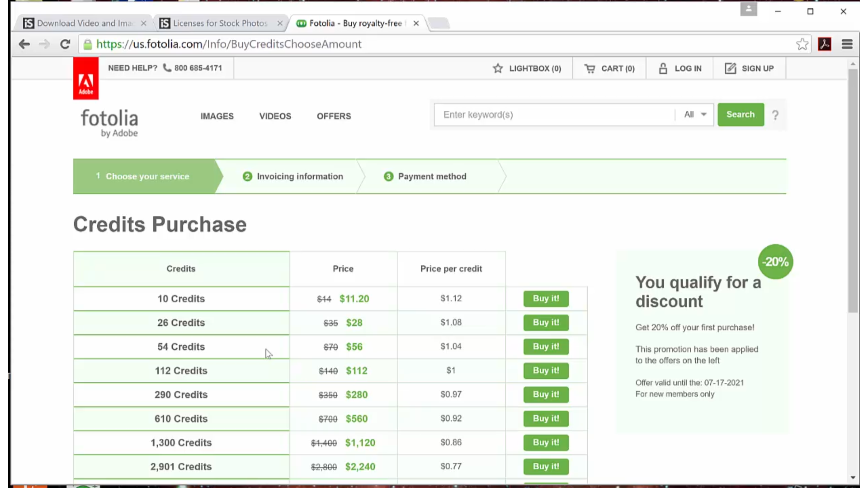The width and height of the screenshot is (868, 488).
Task: Click the address bar URL
Action: click(229, 44)
